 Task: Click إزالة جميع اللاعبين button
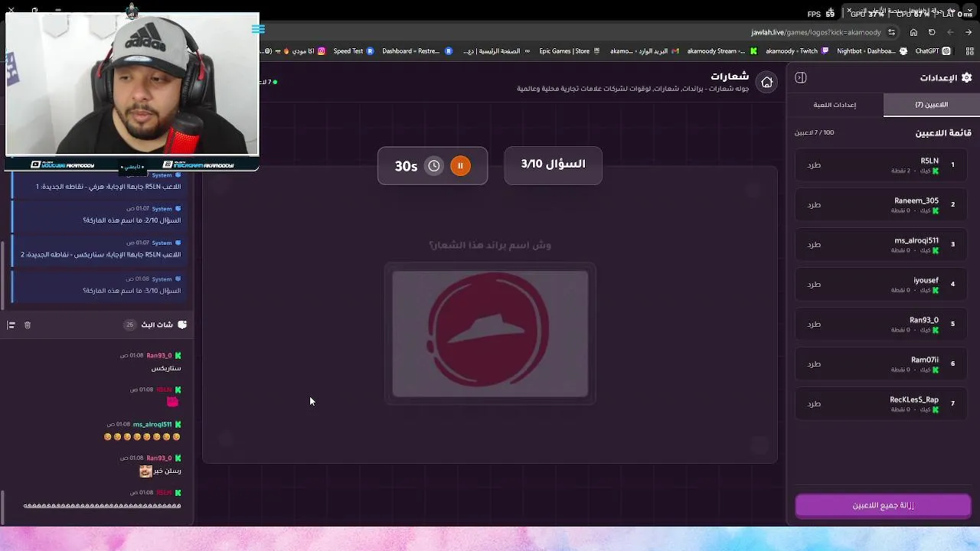[x=883, y=506]
